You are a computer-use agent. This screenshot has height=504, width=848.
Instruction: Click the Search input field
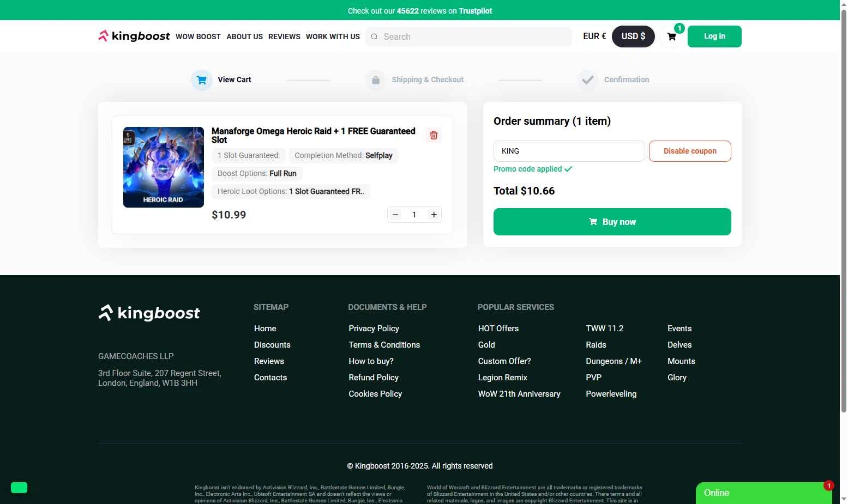pos(469,37)
